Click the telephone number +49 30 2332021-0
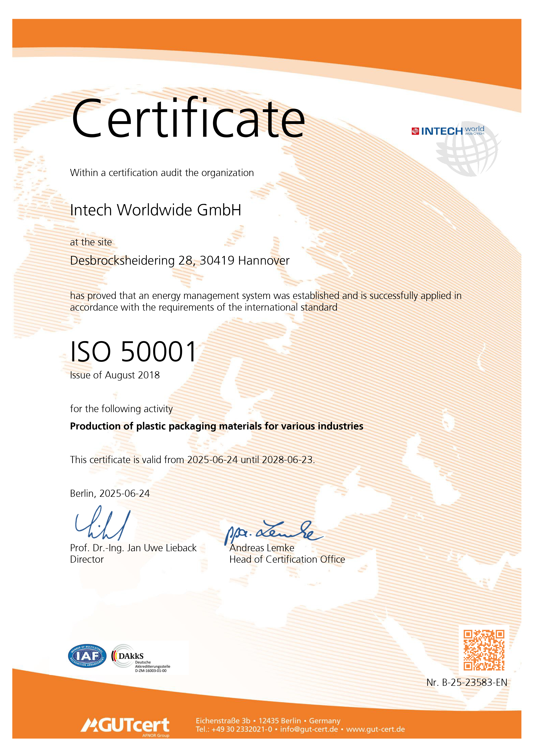535x756 pixels. (x=242, y=729)
